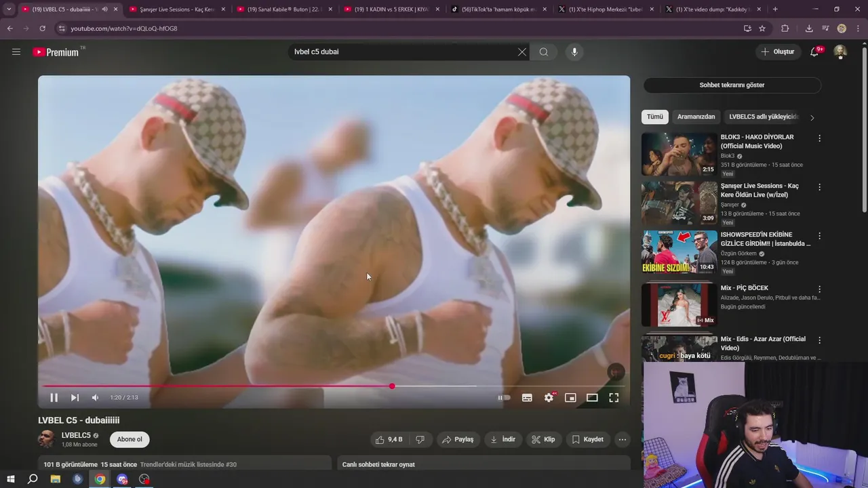Open options for Mix - PİÇ BÖCEK
Screen dimensions: 868x488
click(x=819, y=289)
